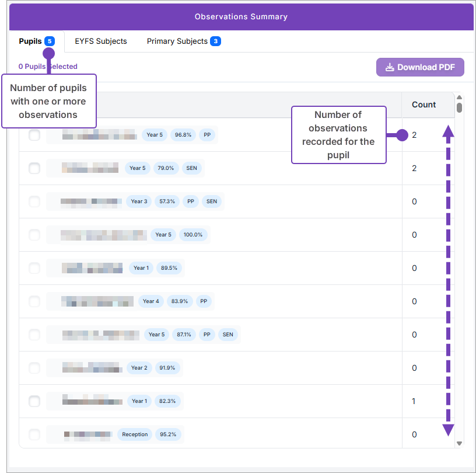The image size is (476, 473).
Task: Tick the checkbox for the 96.8% pupil
Action: [x=34, y=135]
